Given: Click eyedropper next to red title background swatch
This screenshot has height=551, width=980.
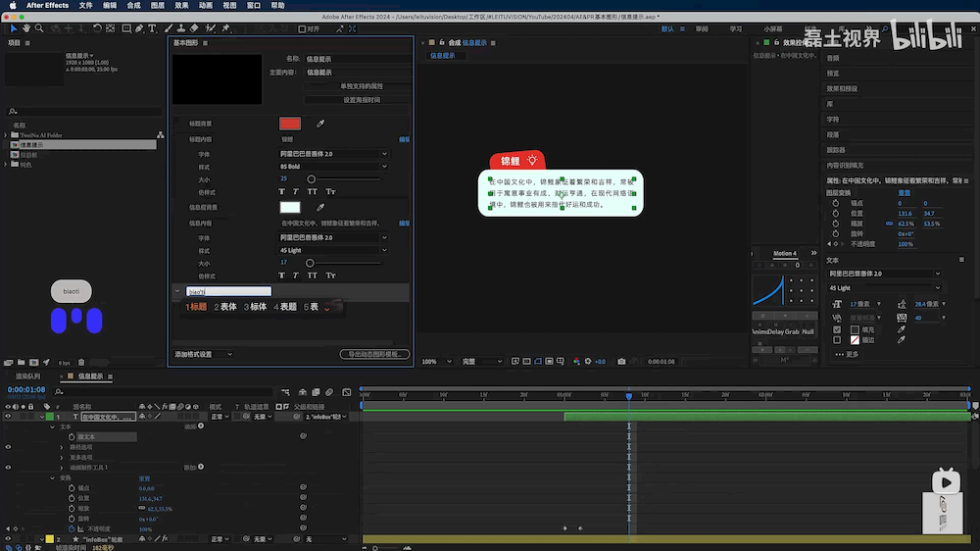Looking at the screenshot, I should pyautogui.click(x=320, y=124).
